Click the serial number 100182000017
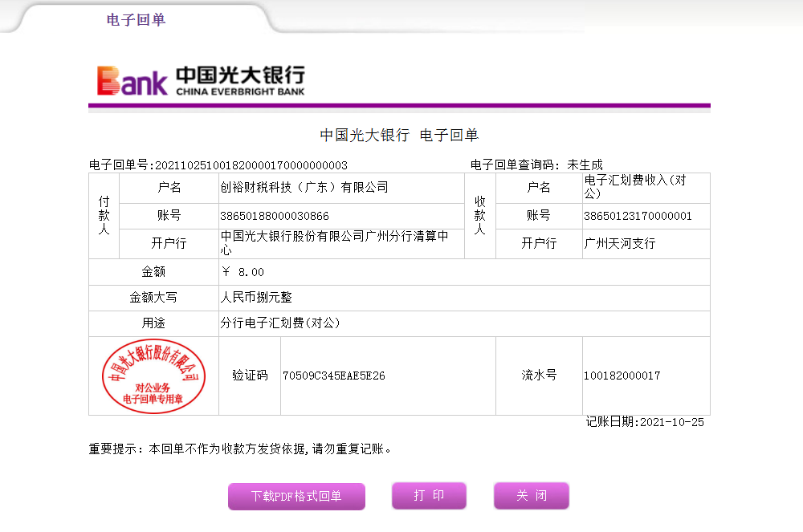 coord(622,376)
